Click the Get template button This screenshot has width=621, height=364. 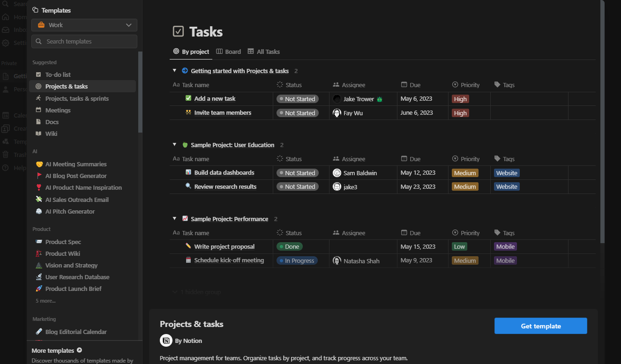(540, 326)
